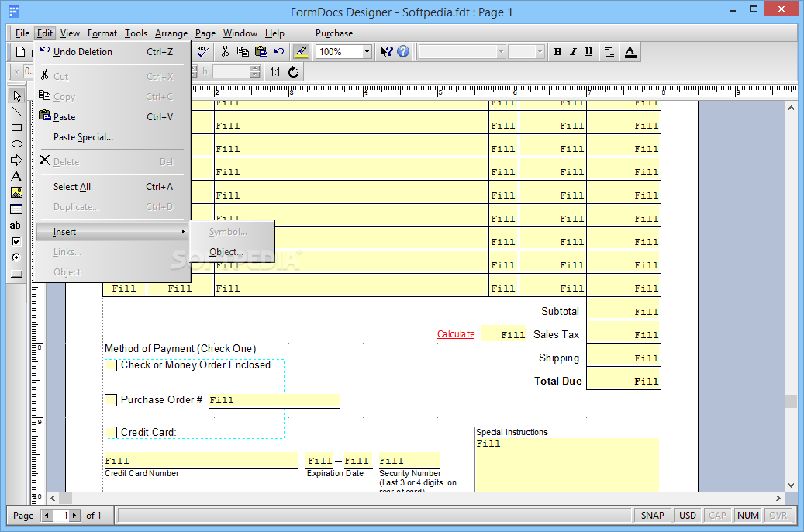Open the Help menu
The height and width of the screenshot is (532, 804).
pos(274,33)
